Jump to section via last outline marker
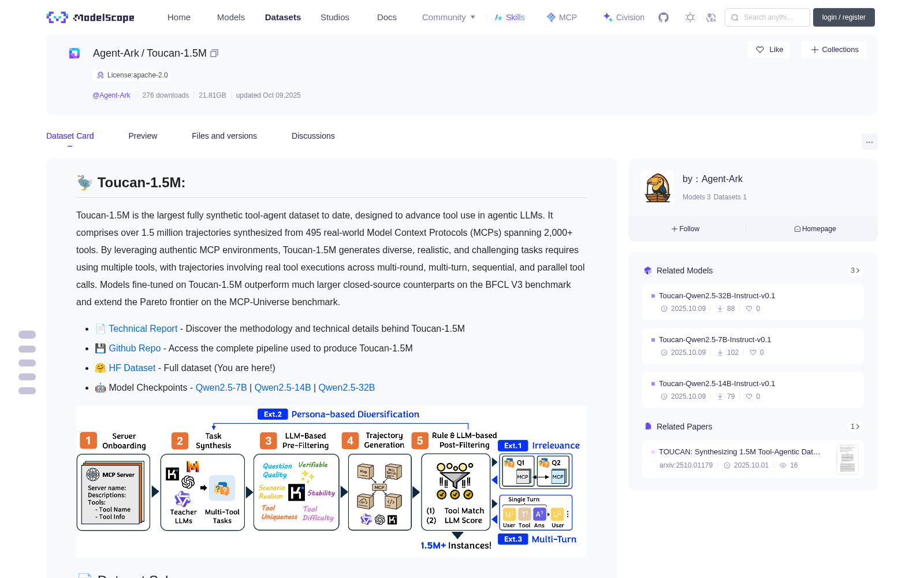 [x=27, y=391]
